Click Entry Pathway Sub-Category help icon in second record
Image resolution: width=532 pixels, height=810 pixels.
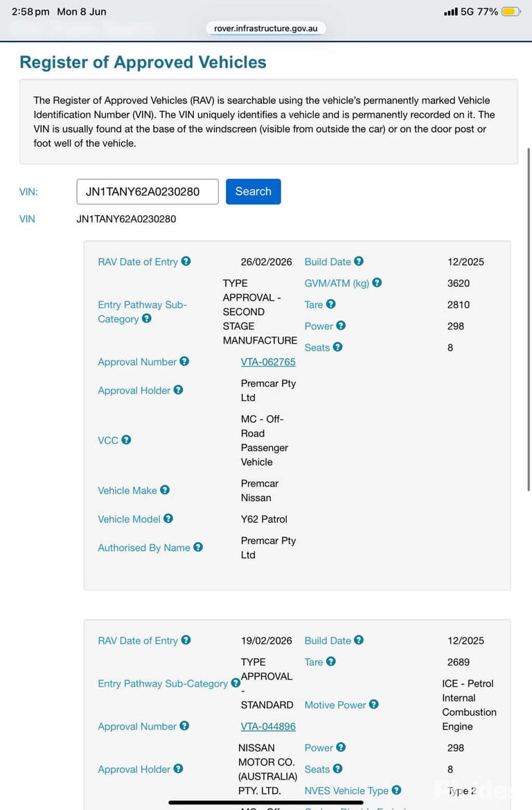(x=236, y=683)
